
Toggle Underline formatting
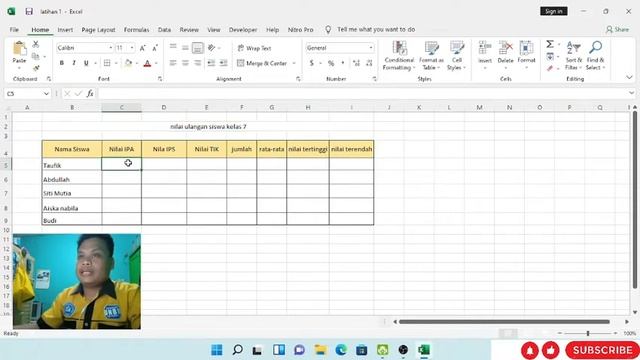(86, 63)
